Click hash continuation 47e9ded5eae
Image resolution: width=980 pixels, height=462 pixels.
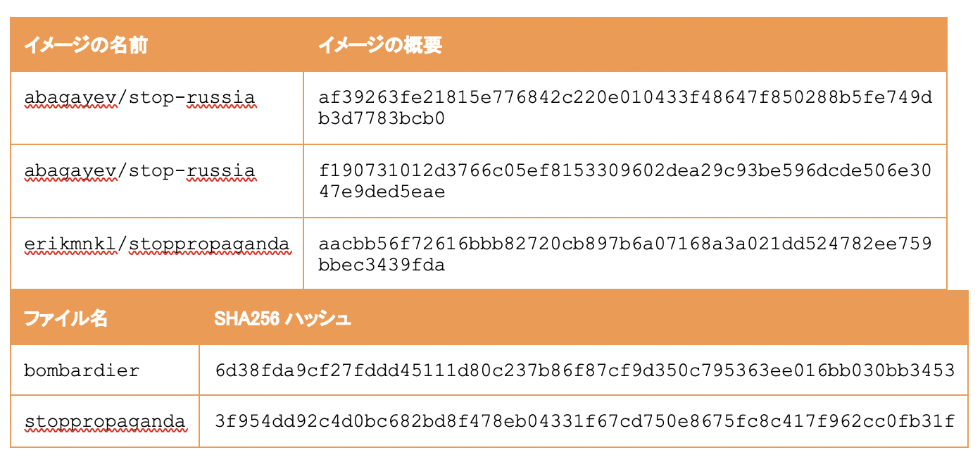tap(382, 192)
